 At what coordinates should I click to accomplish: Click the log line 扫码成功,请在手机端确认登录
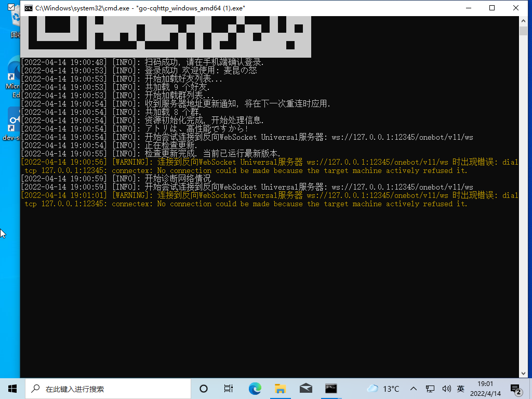(x=142, y=62)
